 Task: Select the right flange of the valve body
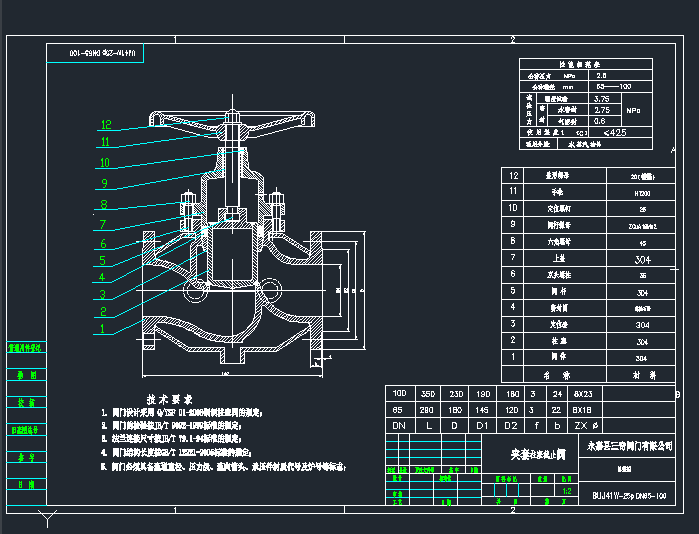(322, 292)
